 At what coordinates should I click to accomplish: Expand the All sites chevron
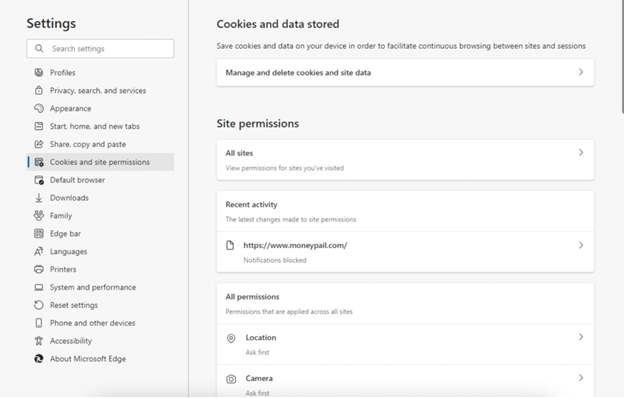581,152
